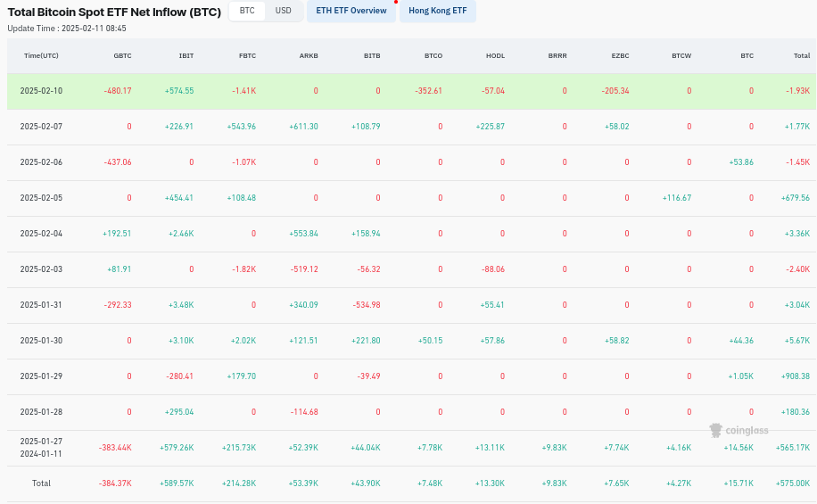
Task: Click the +565.17K total value
Action: 793,448
